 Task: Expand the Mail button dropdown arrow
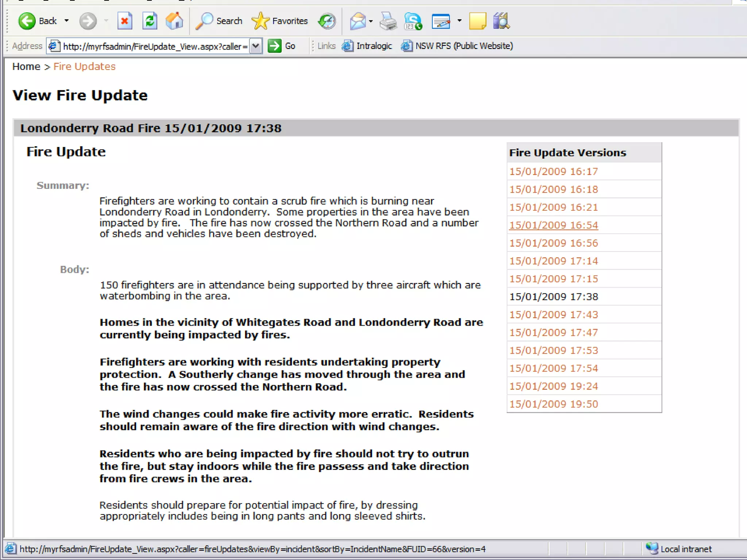[x=371, y=21]
